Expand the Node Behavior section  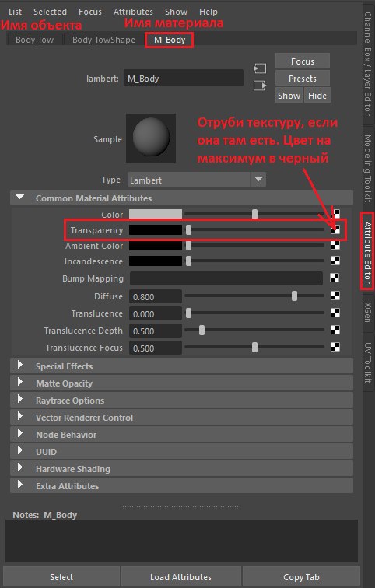point(20,434)
